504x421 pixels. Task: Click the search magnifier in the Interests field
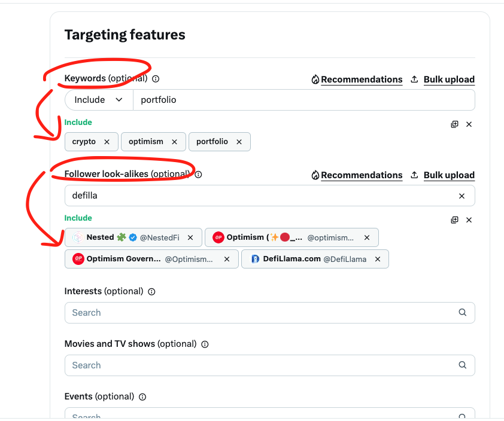click(x=462, y=312)
